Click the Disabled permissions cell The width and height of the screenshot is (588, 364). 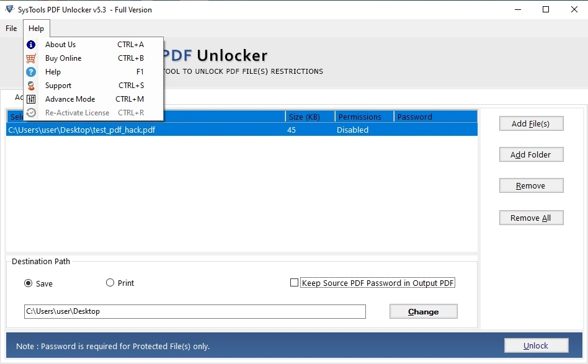352,130
